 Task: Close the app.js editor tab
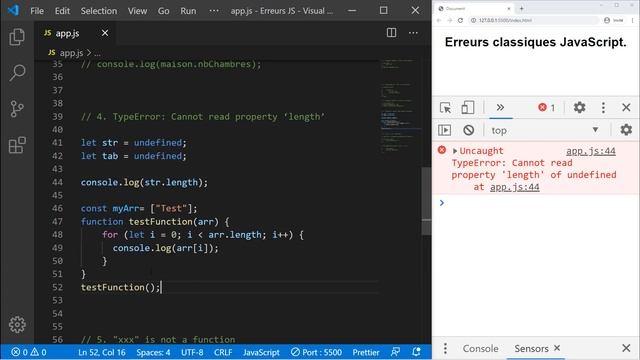[105, 33]
